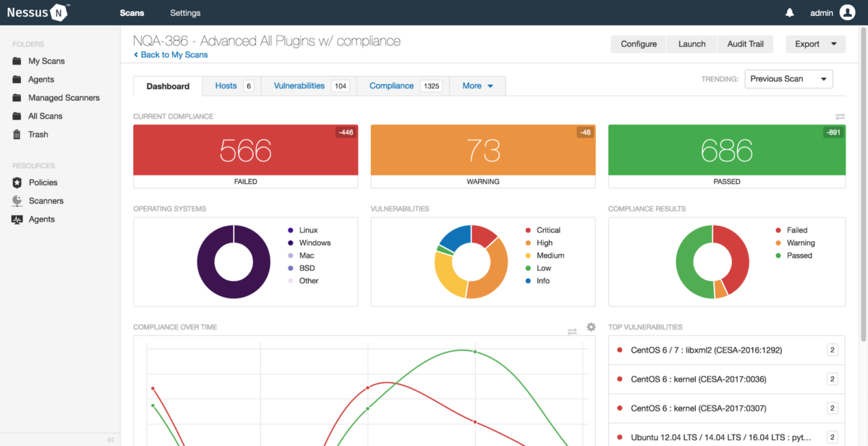Screen dimensions: 868x446
Task: Click the Agents monitor icon under Resources
Action: pyautogui.click(x=17, y=219)
